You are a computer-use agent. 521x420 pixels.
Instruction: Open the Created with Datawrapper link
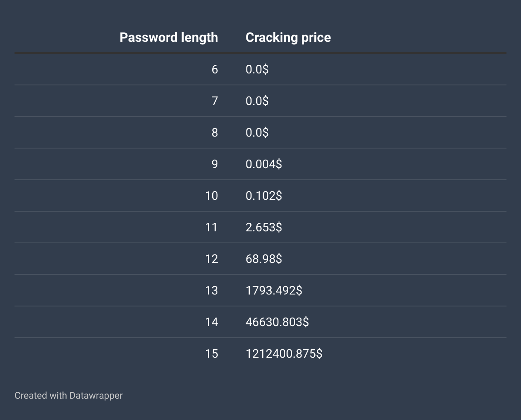pos(69,396)
